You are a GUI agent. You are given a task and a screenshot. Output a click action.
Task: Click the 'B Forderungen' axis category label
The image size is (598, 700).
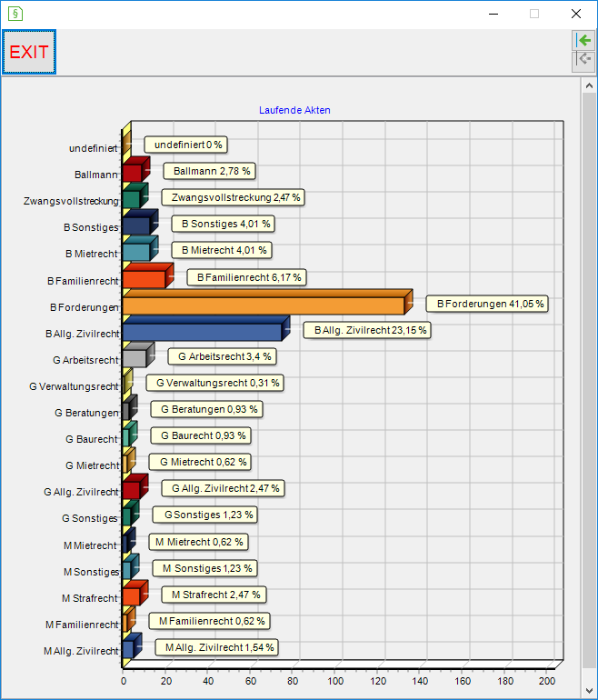coord(85,307)
